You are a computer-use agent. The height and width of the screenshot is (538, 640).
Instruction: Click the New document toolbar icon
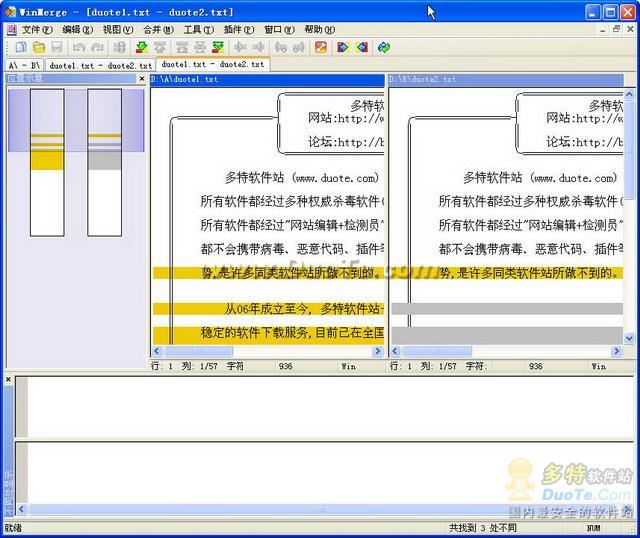pyautogui.click(x=20, y=47)
